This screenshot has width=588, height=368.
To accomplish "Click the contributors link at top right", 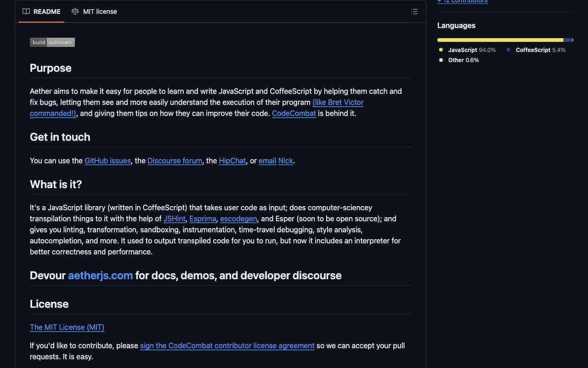I will click(x=463, y=1).
